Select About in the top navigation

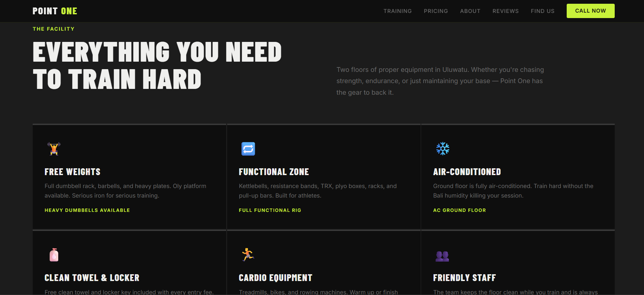tap(470, 11)
